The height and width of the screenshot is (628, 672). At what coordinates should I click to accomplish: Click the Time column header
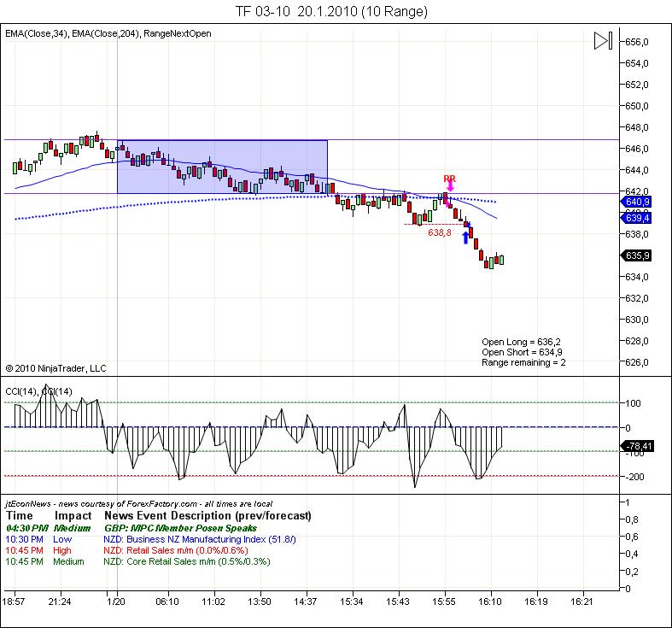pos(20,515)
